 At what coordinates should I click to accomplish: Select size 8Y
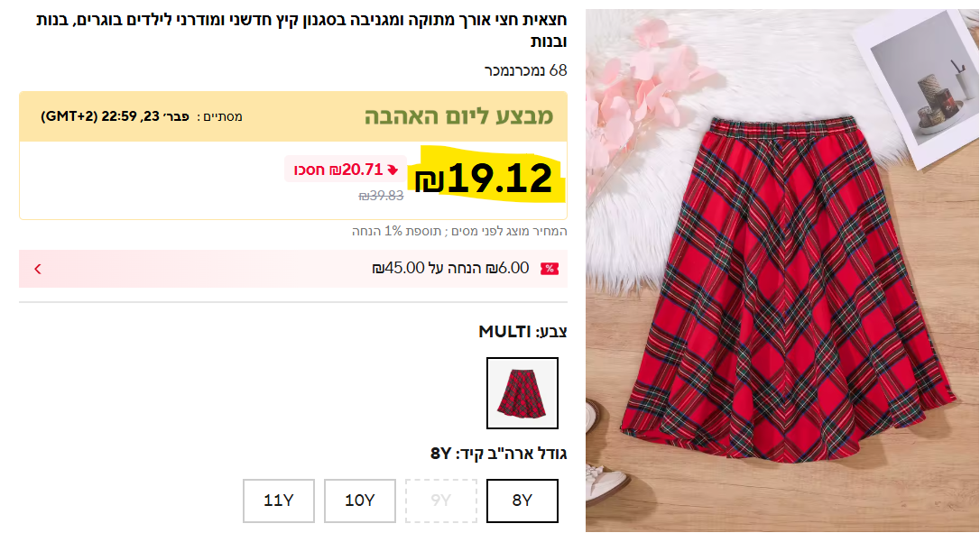(x=522, y=501)
